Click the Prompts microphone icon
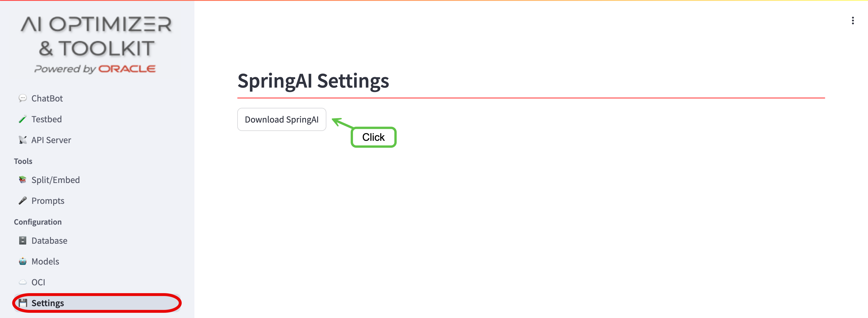868x318 pixels. coord(23,201)
